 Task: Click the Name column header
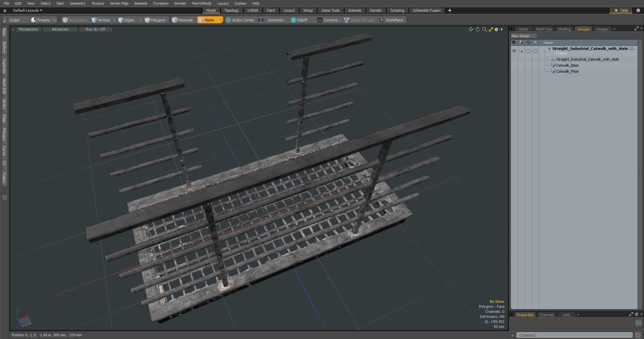(x=548, y=43)
